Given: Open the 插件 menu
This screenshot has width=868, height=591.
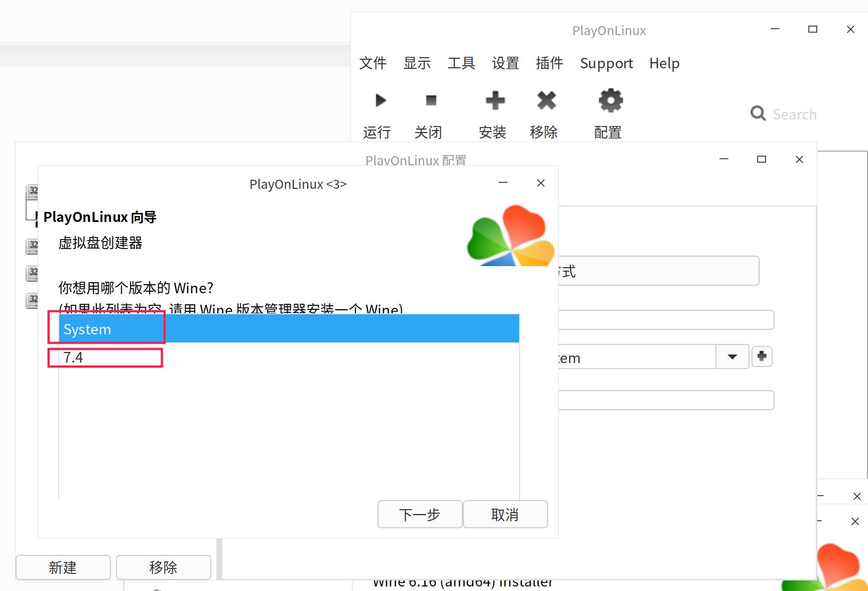Looking at the screenshot, I should coord(549,63).
